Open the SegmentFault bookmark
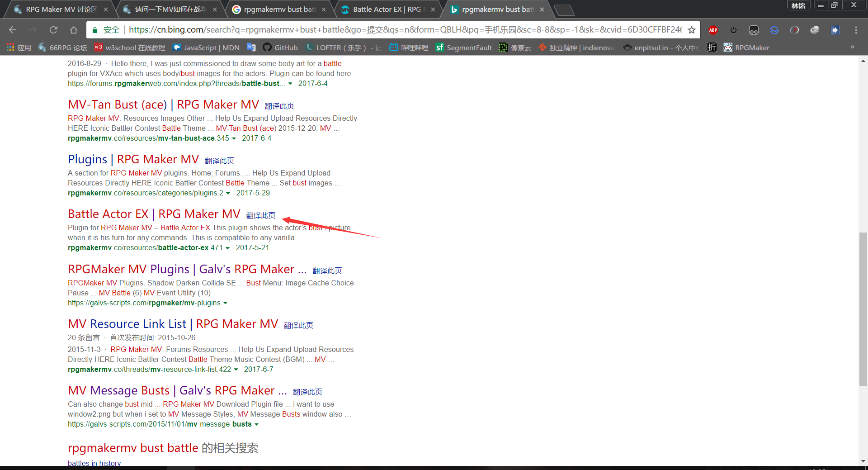Image resolution: width=868 pixels, height=470 pixels. 463,47
